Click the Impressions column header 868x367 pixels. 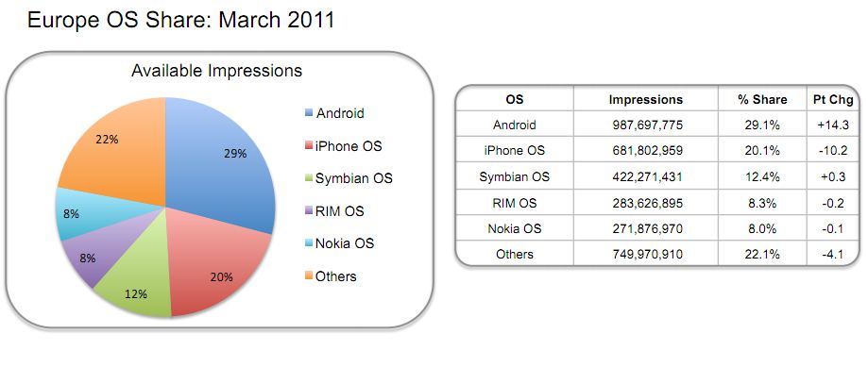[x=645, y=99]
